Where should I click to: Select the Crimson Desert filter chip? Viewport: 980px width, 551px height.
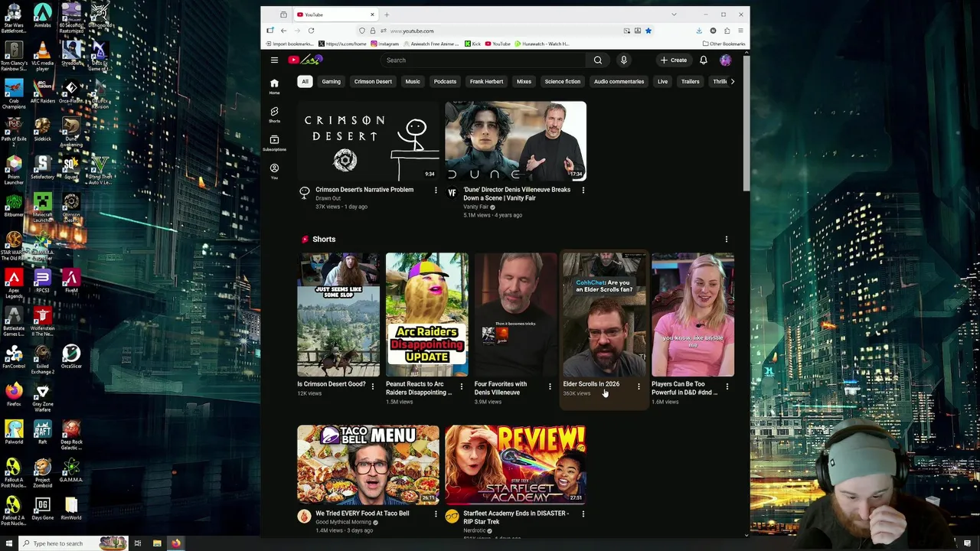click(373, 81)
